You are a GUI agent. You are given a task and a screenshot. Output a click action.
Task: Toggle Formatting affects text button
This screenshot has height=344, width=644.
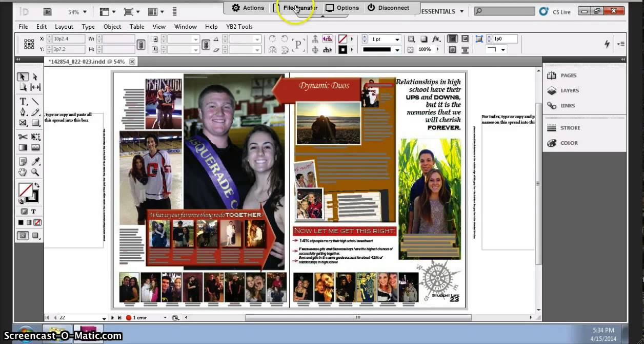pos(33,212)
